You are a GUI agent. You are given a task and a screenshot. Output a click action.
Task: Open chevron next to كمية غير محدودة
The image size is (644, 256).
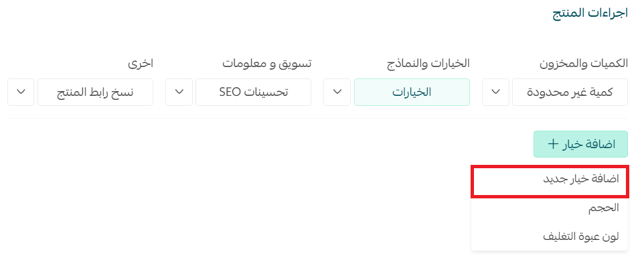[x=496, y=92]
